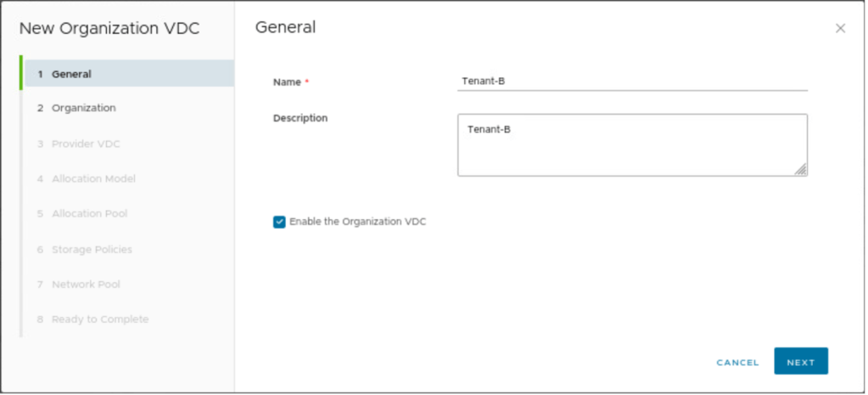
Task: Click the Name field label
Action: [x=287, y=82]
